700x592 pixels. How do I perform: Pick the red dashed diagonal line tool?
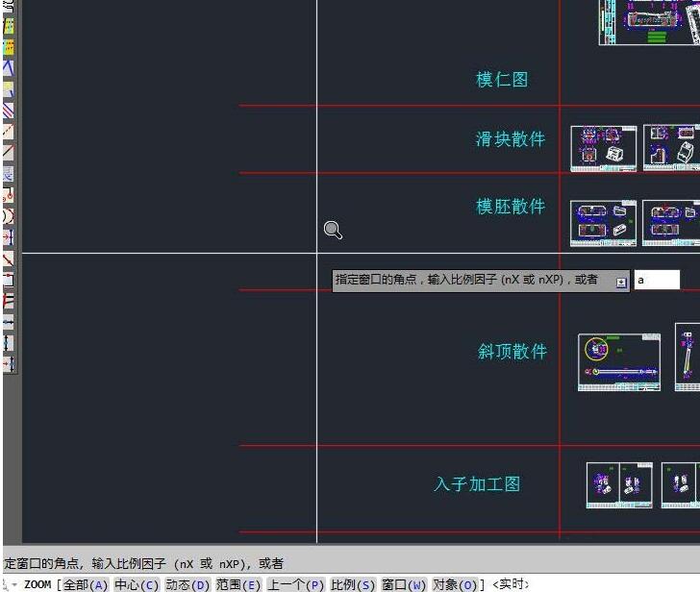9,131
